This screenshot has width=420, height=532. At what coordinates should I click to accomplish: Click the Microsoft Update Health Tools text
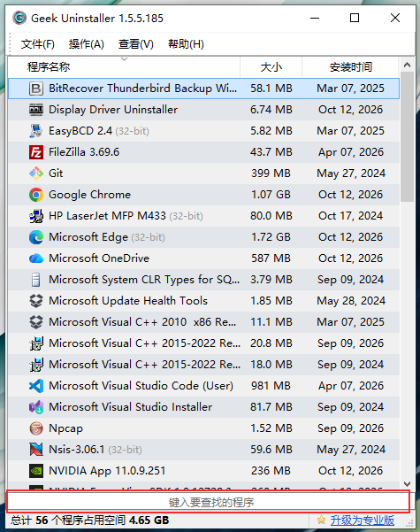(x=128, y=301)
